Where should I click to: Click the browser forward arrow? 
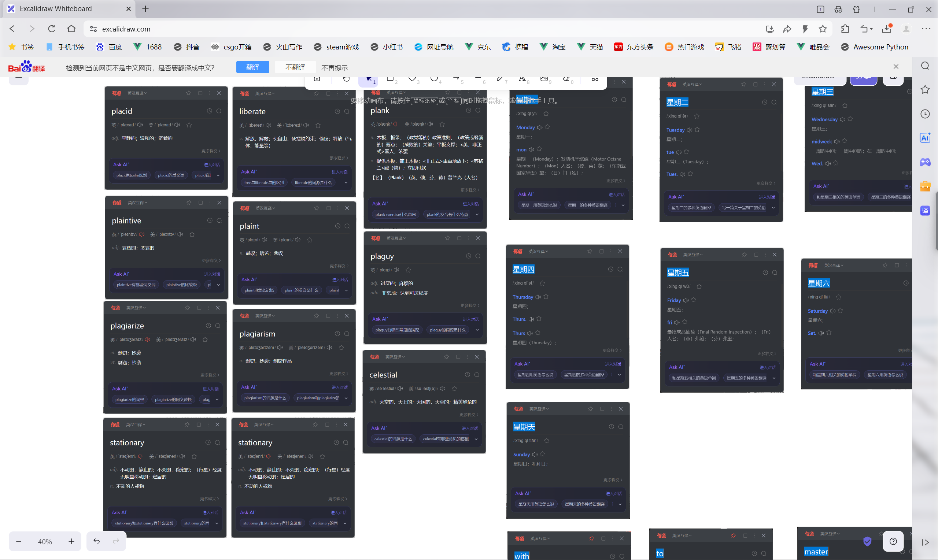coord(32,29)
